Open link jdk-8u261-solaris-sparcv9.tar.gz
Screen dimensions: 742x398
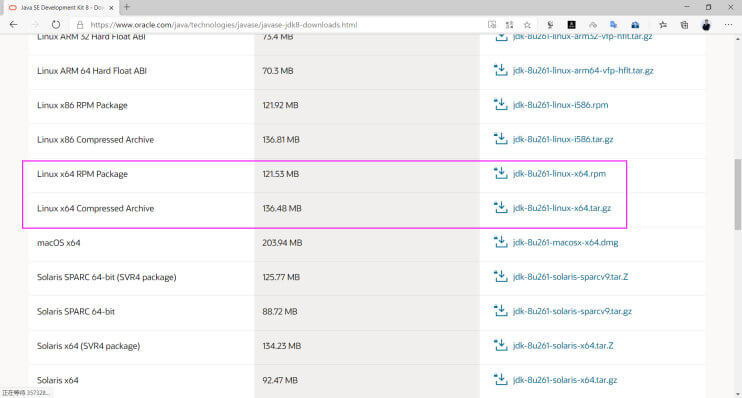(572, 311)
